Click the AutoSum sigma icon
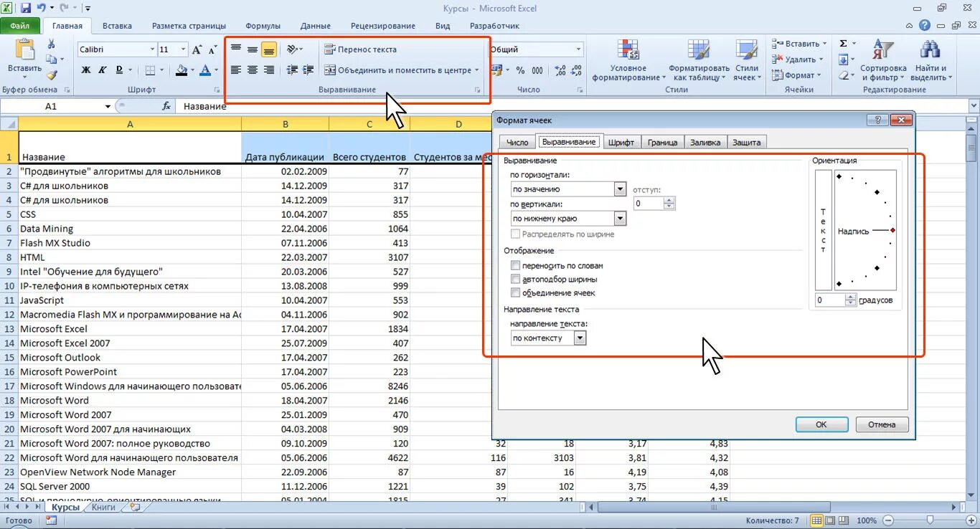This screenshot has width=980, height=529. pos(844,44)
